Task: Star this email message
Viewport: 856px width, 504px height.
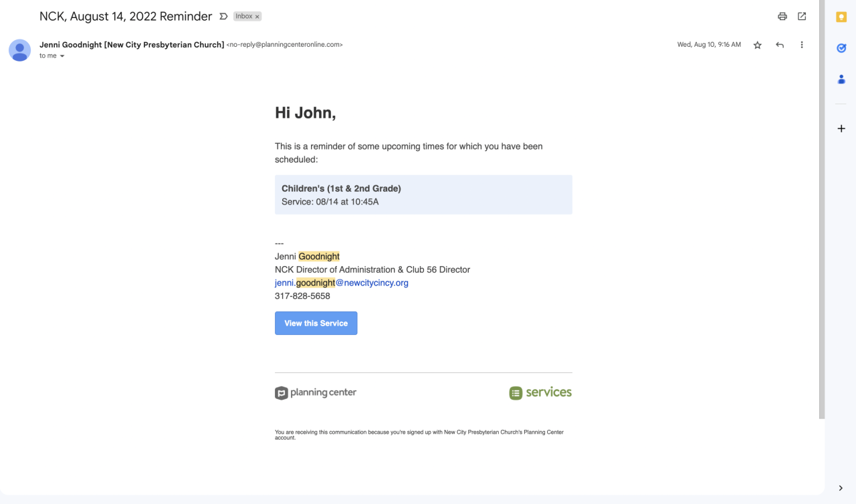Action: pos(758,45)
